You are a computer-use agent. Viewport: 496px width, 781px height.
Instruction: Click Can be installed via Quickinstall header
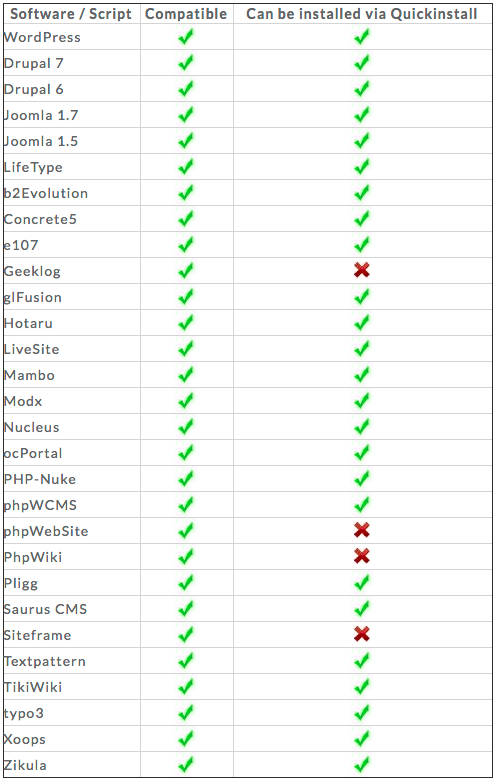tap(362, 14)
